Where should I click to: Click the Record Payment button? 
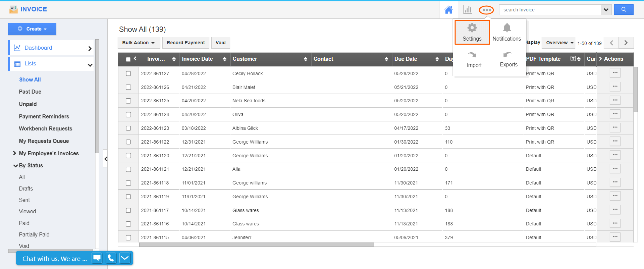185,43
